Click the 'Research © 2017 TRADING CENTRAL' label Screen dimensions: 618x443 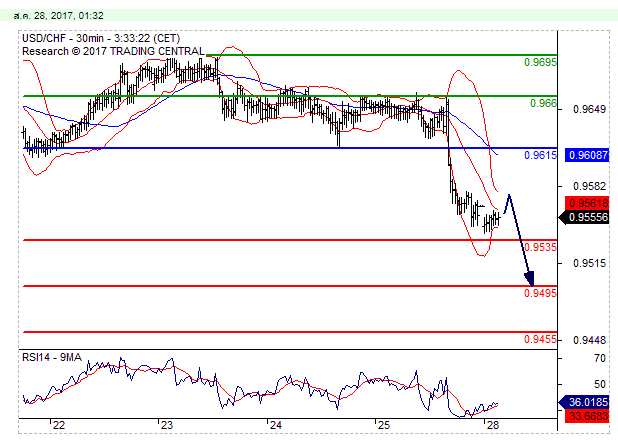click(x=113, y=51)
